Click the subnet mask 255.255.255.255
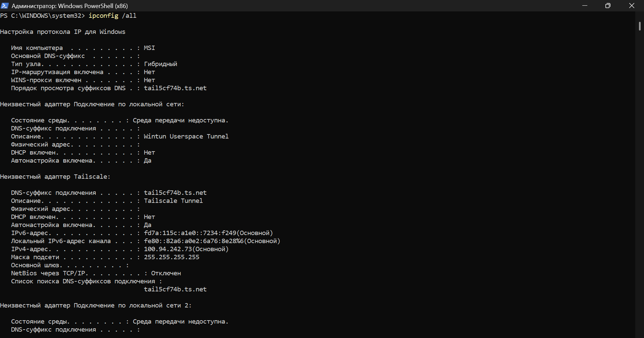This screenshot has width=644, height=338. click(171, 257)
